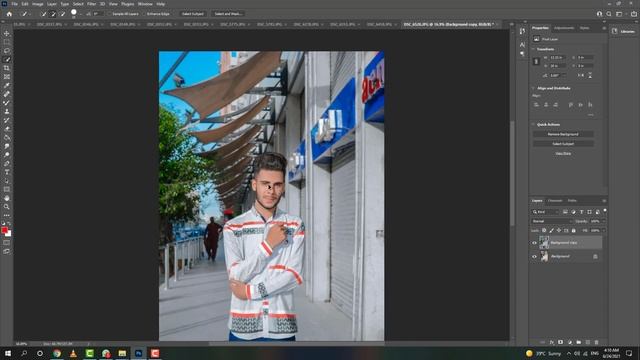Create a new group folder icon
Screen dimensions: 640x360
[578, 342]
